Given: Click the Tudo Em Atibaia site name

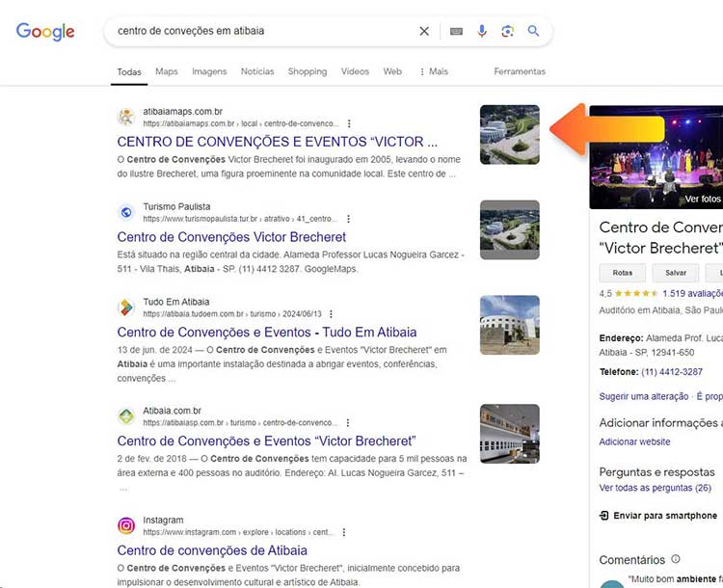Looking at the screenshot, I should pyautogui.click(x=176, y=302).
